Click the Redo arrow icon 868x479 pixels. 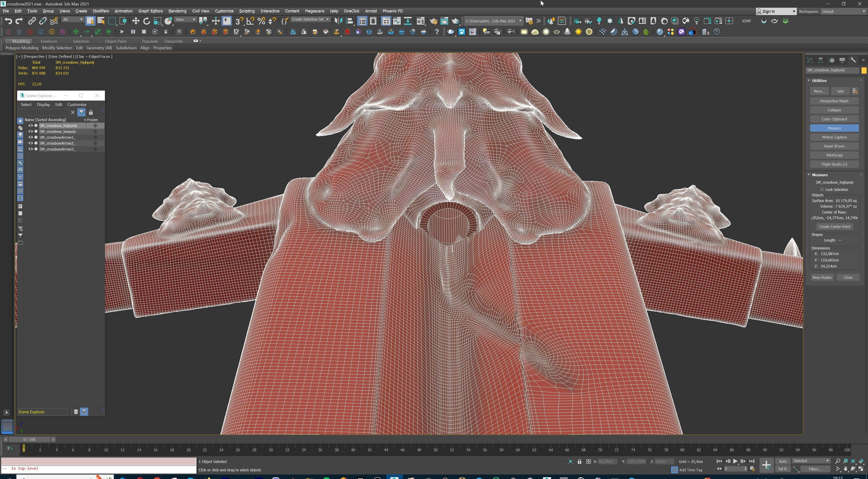point(19,21)
